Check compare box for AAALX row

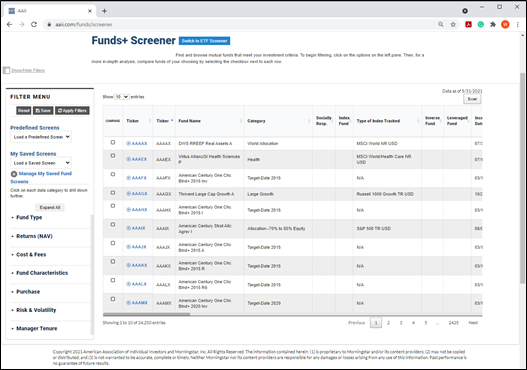tap(113, 280)
